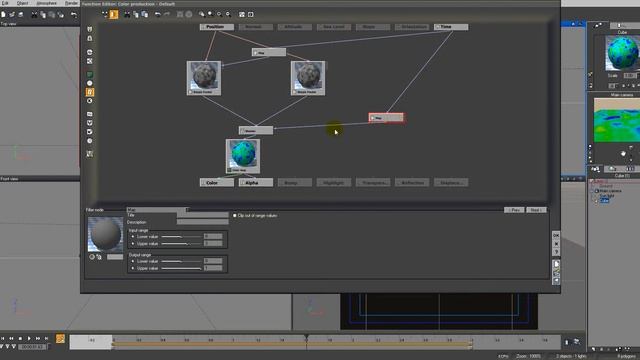Click the paste icon in Function Editor toolbar
Viewport: 640px width, 360px height.
(144, 14)
